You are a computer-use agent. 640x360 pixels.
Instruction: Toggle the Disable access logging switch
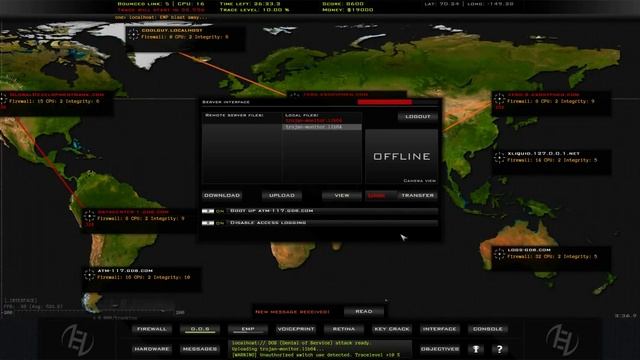(x=208, y=223)
